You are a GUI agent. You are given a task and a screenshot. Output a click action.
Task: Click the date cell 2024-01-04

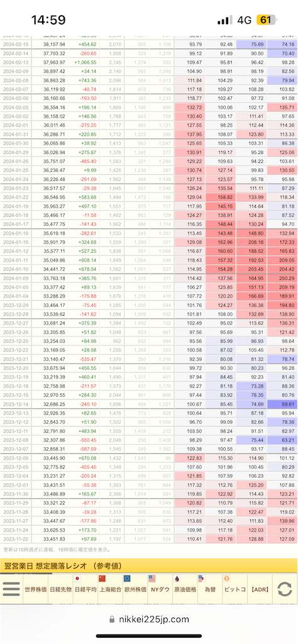(x=16, y=296)
